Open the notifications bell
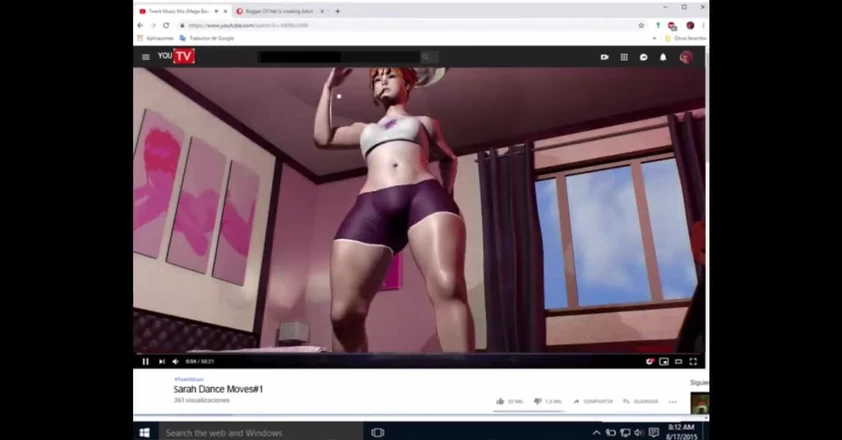The image size is (842, 440). [x=663, y=57]
